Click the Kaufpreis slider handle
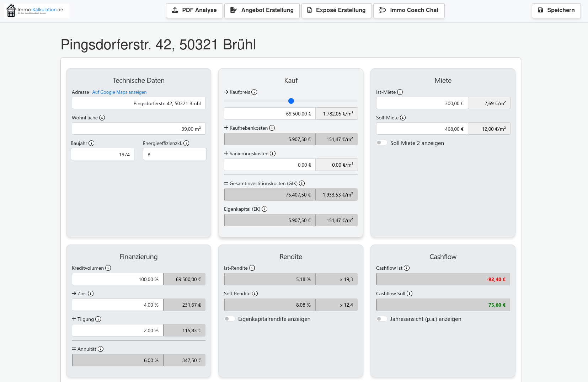This screenshot has width=588, height=382. tap(291, 101)
